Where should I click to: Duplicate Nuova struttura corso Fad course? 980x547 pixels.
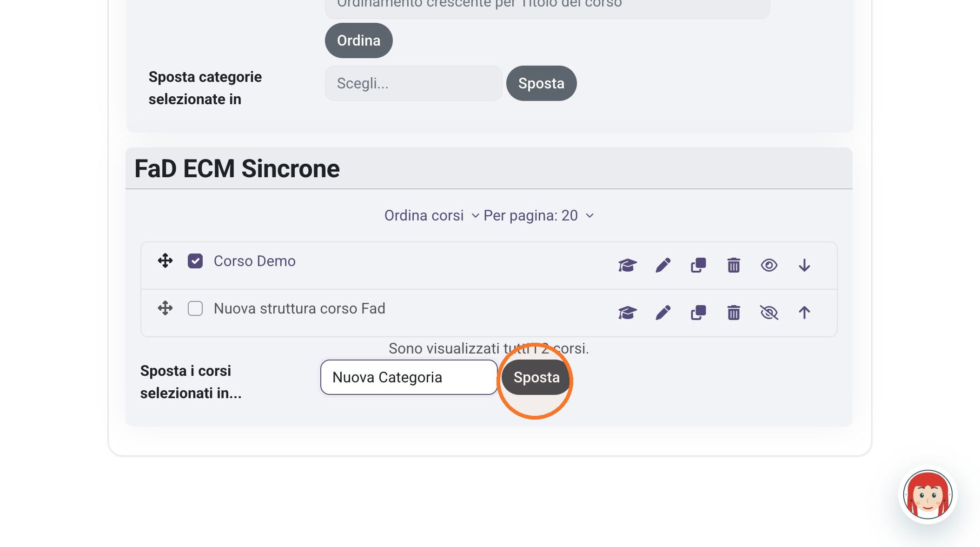[698, 313]
